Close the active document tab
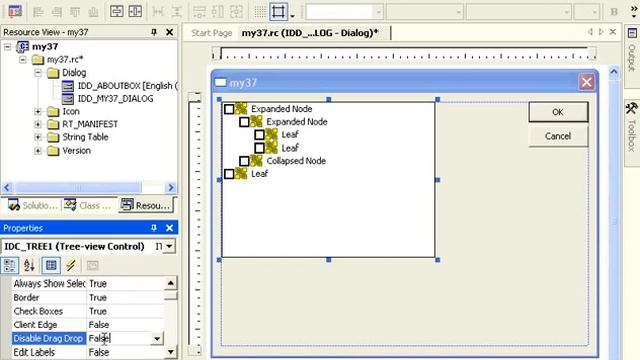The image size is (640, 360). (613, 31)
